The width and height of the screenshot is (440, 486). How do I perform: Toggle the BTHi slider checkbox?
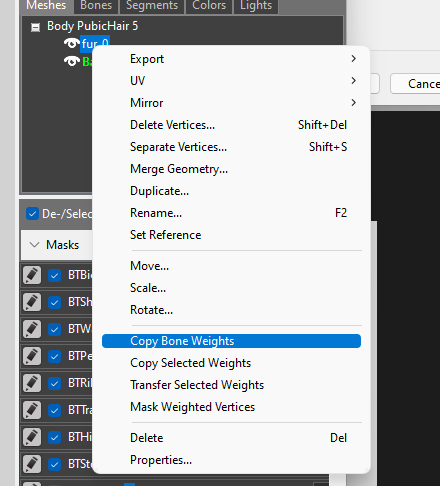pos(54,438)
